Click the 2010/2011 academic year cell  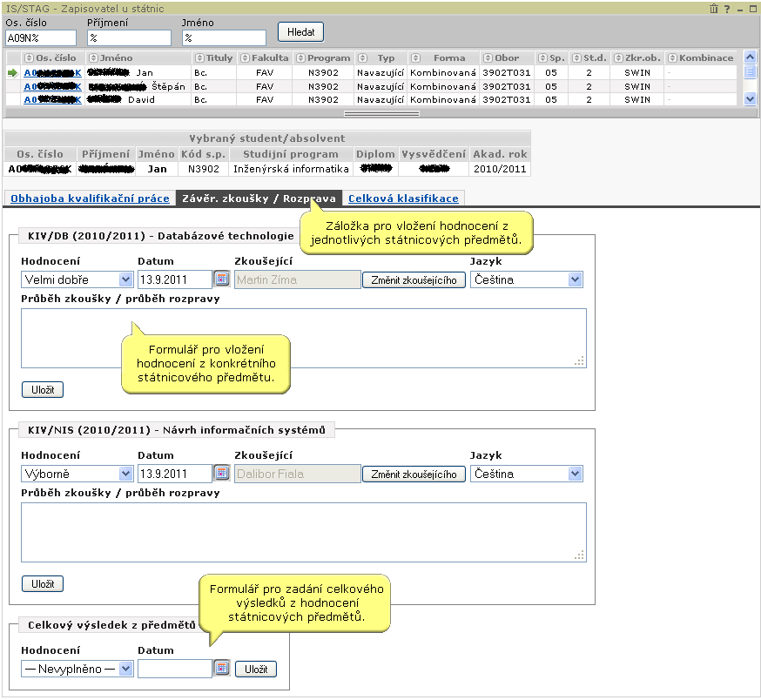point(500,169)
